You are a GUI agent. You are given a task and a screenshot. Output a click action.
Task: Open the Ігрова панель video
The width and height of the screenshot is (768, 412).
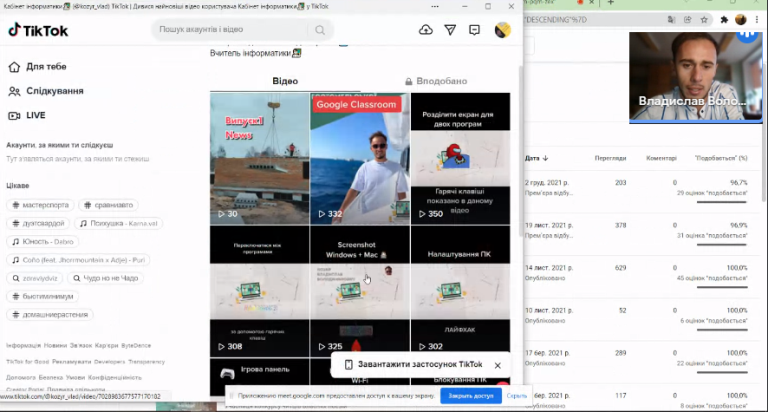[260, 376]
